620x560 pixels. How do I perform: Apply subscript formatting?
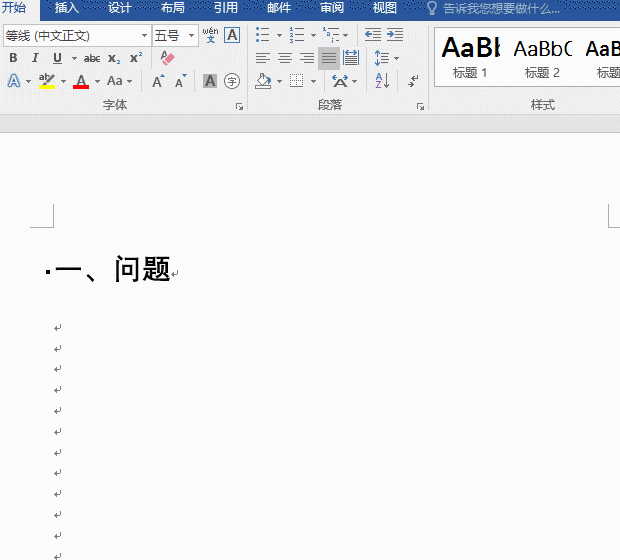tap(114, 58)
